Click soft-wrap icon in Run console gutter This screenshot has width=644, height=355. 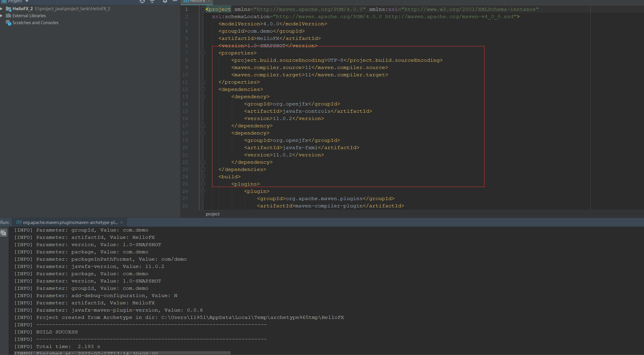[3, 233]
